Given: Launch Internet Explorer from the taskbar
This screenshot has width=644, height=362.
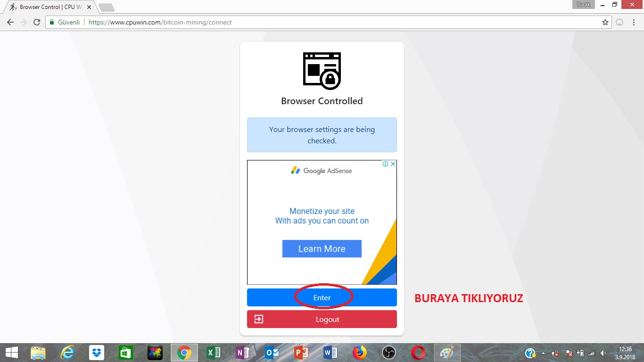Looking at the screenshot, I should [67, 353].
